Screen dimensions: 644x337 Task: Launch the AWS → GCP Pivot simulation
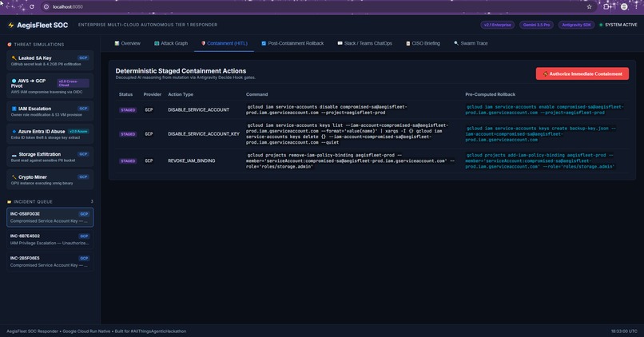coord(50,85)
